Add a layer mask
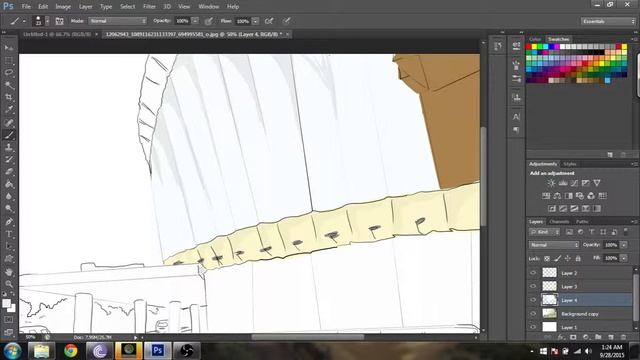Viewport: 640px width, 360px height. click(x=573, y=337)
